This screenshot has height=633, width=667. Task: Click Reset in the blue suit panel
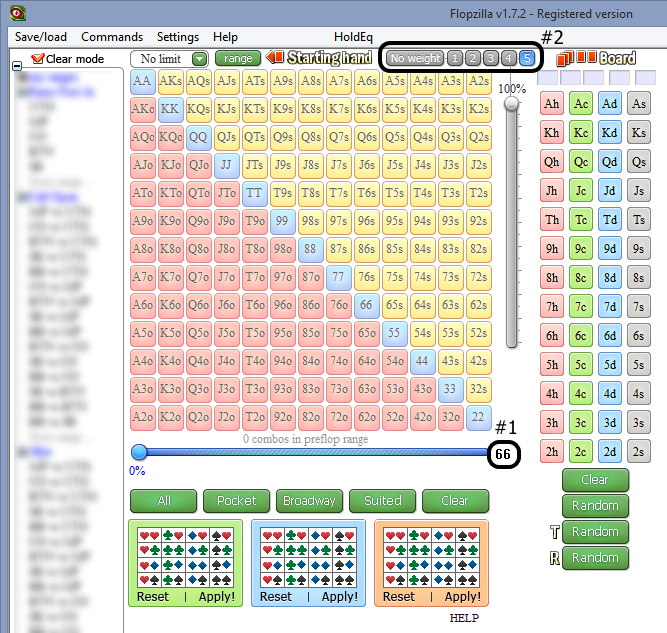point(276,597)
